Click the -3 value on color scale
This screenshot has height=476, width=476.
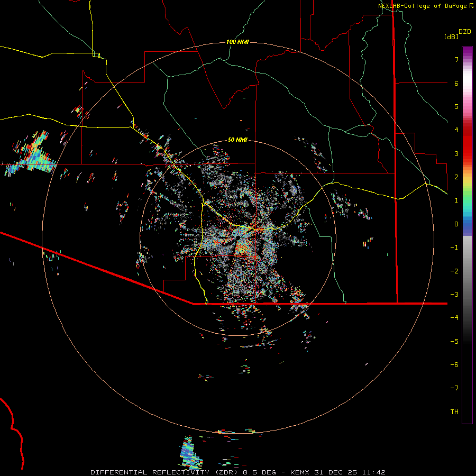(x=454, y=295)
